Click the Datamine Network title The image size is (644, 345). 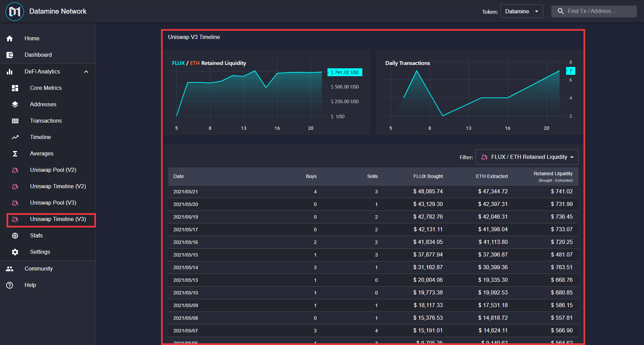coord(58,11)
